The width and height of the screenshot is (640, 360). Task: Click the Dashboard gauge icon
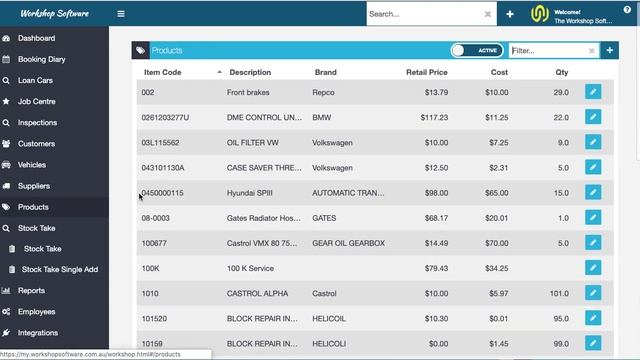(6, 38)
